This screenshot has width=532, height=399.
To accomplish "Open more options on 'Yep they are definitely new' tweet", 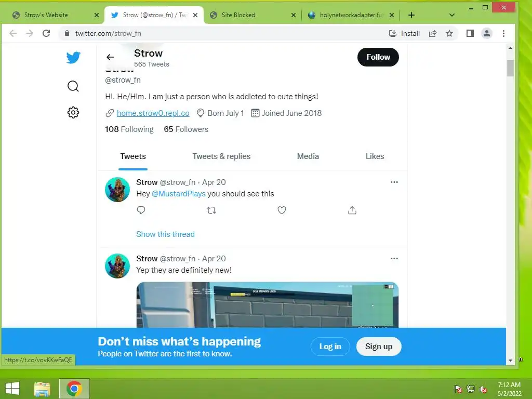I will (394, 259).
